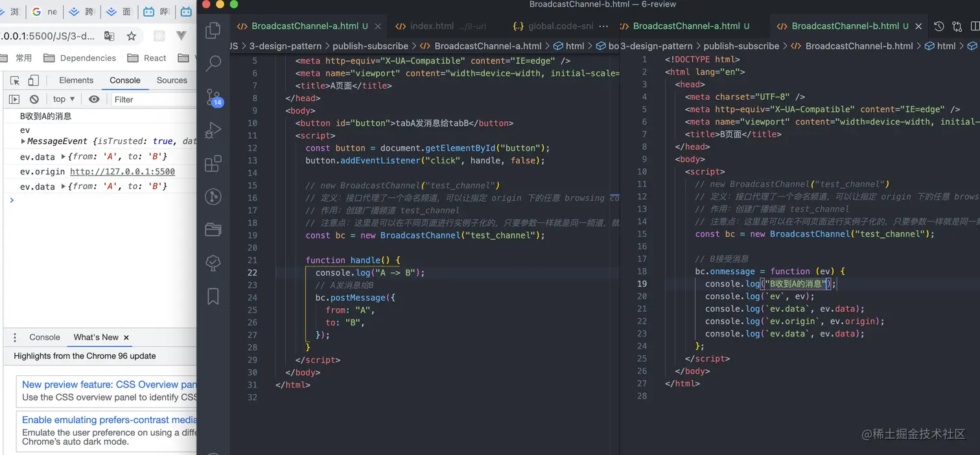Open the Console tab in the drawer
Image resolution: width=980 pixels, height=455 pixels.
tap(45, 338)
